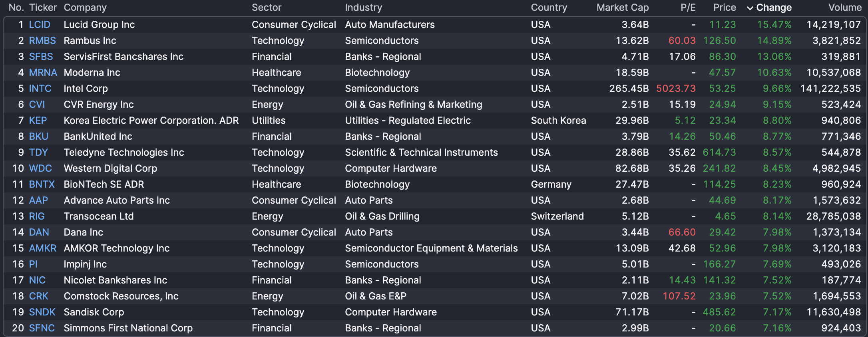868x337 pixels.
Task: Open the WDC ticker link
Action: (x=40, y=168)
